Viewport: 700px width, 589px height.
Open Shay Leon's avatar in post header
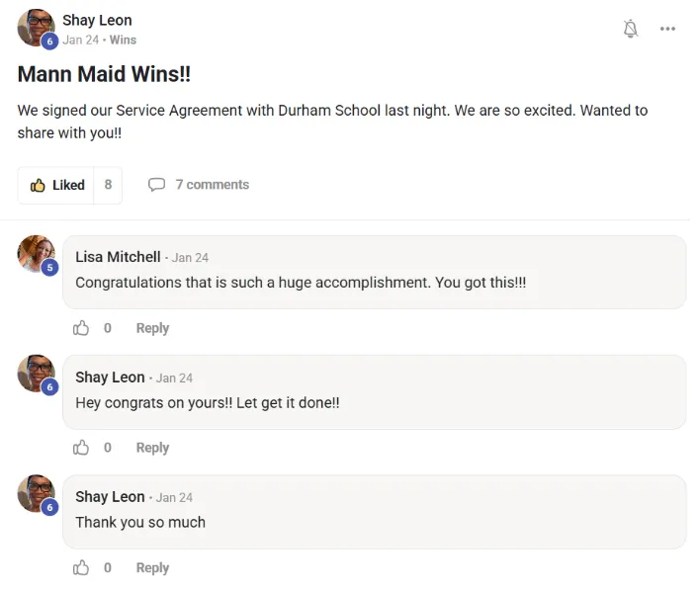click(36, 28)
